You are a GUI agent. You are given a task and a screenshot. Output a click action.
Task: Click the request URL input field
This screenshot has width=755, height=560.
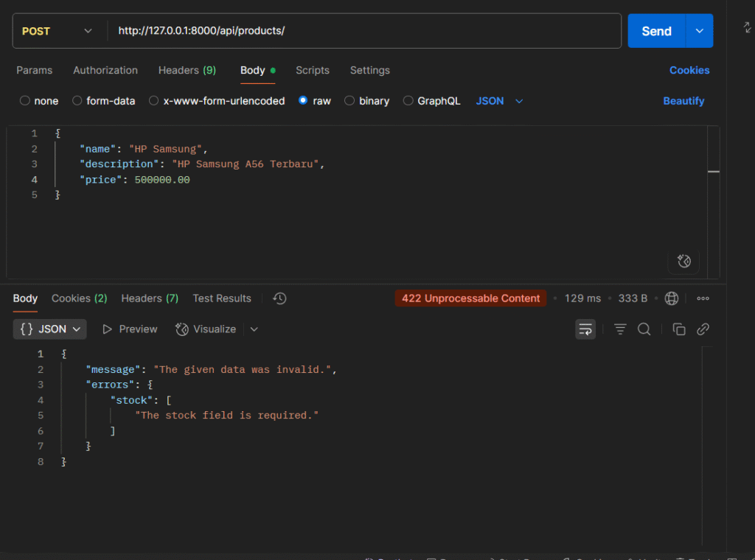[365, 31]
